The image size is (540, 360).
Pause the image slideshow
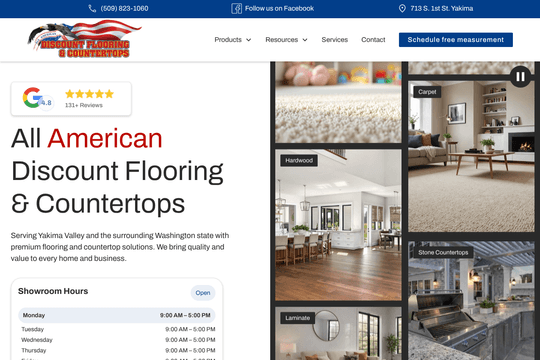[x=520, y=76]
